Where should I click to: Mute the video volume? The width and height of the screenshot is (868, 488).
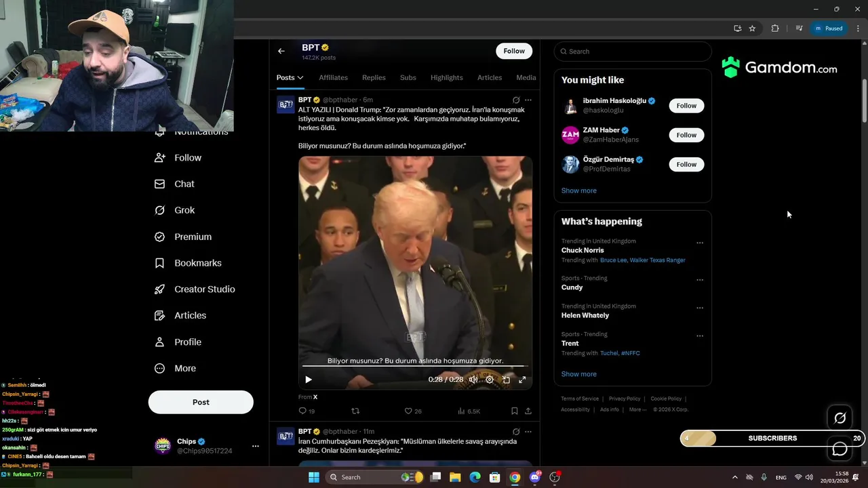tap(473, 380)
